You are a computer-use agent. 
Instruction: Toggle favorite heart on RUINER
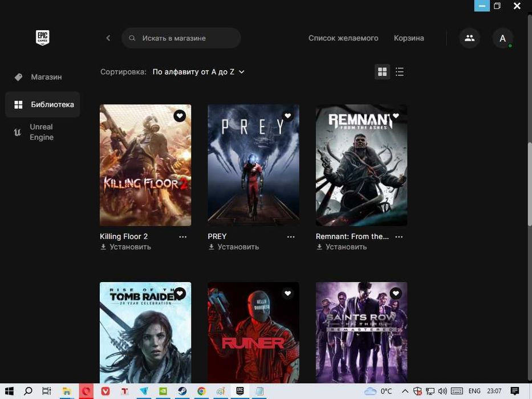pyautogui.click(x=288, y=294)
